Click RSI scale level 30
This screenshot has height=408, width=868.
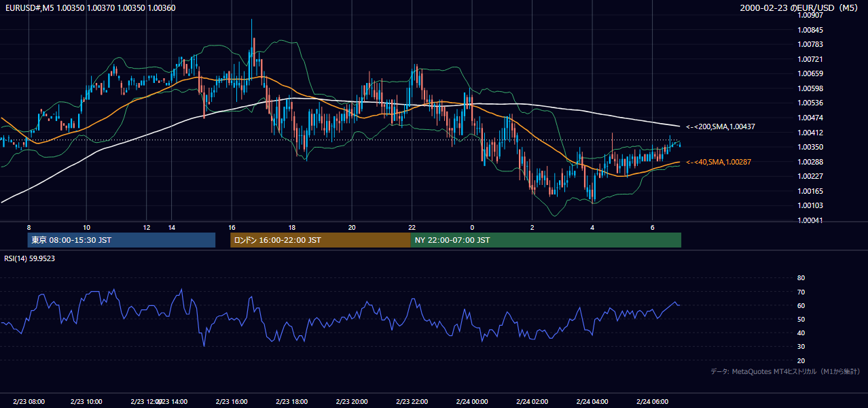click(801, 347)
